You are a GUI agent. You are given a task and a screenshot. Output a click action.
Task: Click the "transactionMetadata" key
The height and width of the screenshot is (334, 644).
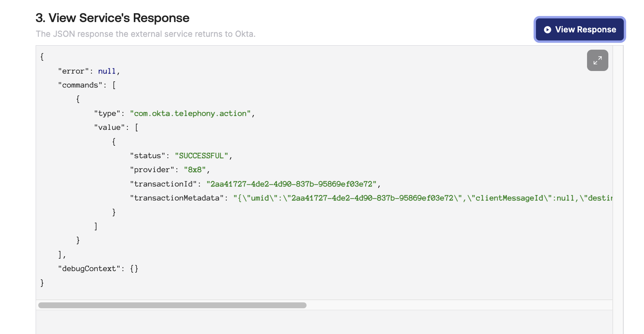pos(176,198)
